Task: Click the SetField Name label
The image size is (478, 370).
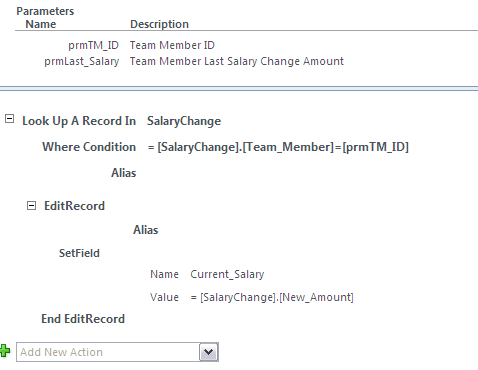Action: pos(164,274)
